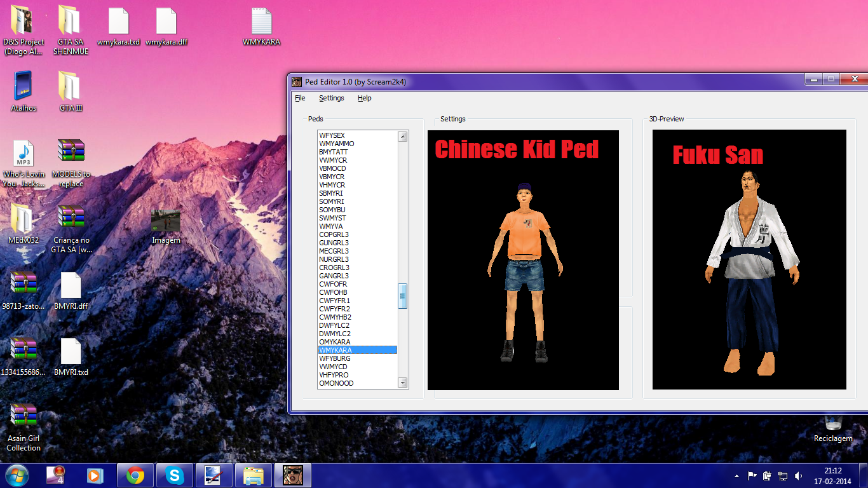This screenshot has width=868, height=488.
Task: Open the network status tray icon
Action: click(783, 476)
